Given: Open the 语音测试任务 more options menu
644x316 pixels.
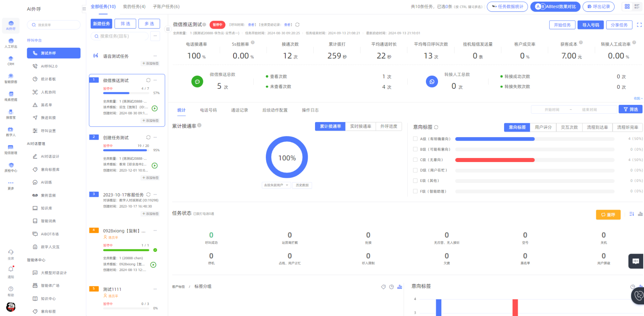Looking at the screenshot, I should [155, 56].
